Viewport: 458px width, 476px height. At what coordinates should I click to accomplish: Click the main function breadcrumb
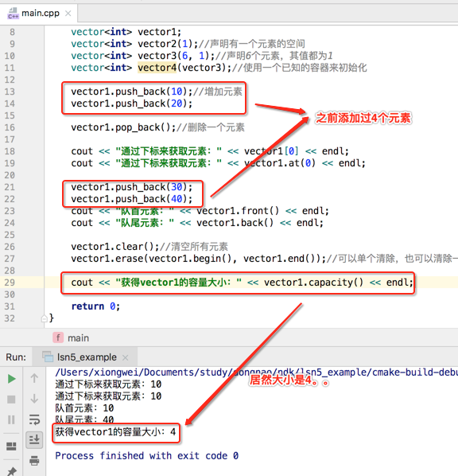[78, 337]
